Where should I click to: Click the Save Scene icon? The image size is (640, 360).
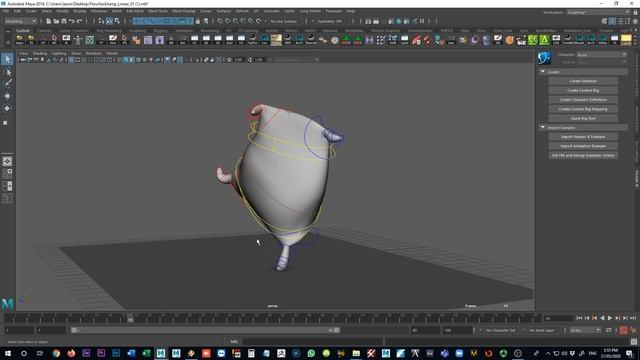tap(64, 21)
